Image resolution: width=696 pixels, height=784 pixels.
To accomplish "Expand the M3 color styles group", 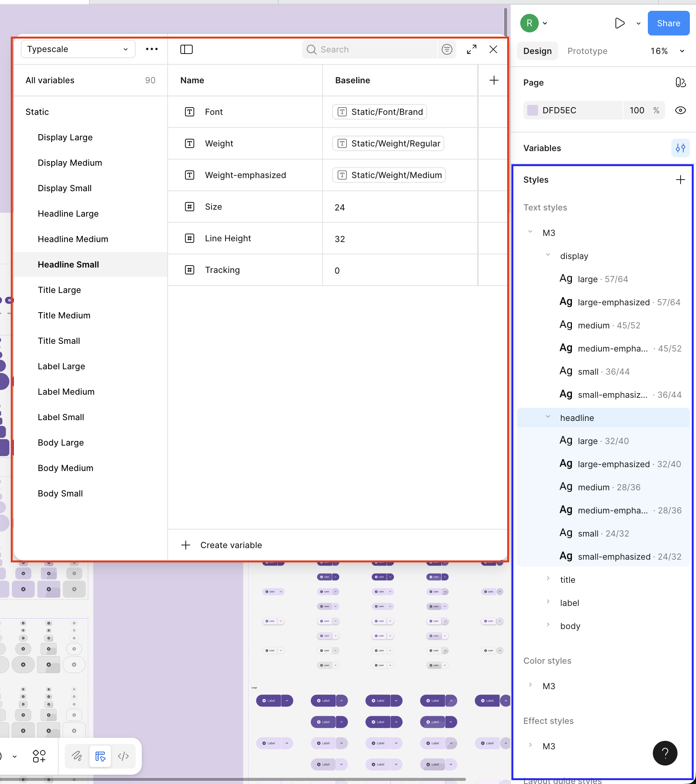I will pos(530,685).
